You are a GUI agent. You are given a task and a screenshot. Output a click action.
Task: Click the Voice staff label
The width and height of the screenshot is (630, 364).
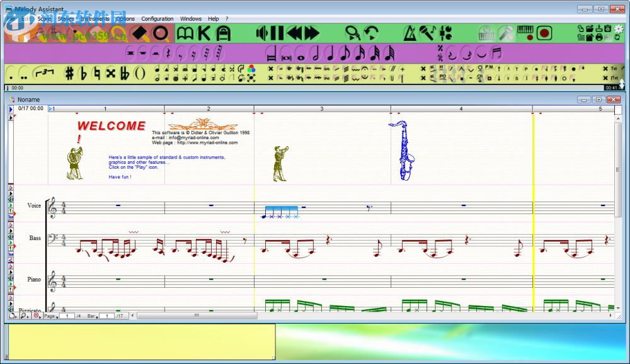pos(33,205)
